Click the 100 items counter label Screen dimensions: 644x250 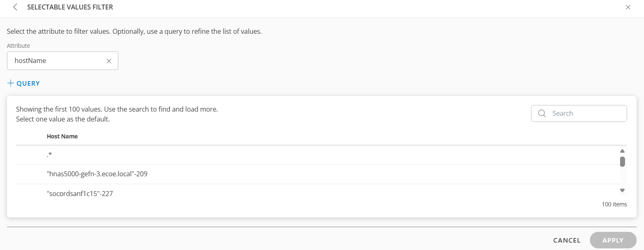(614, 204)
